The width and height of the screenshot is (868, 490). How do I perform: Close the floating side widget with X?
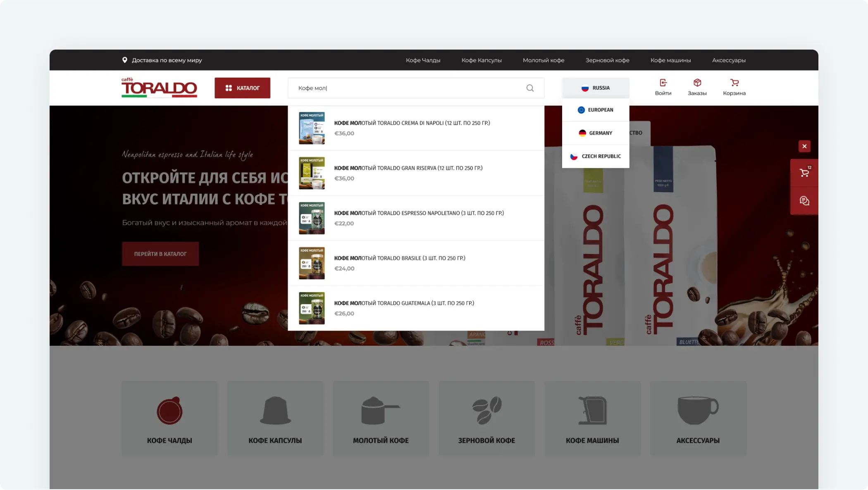[804, 146]
